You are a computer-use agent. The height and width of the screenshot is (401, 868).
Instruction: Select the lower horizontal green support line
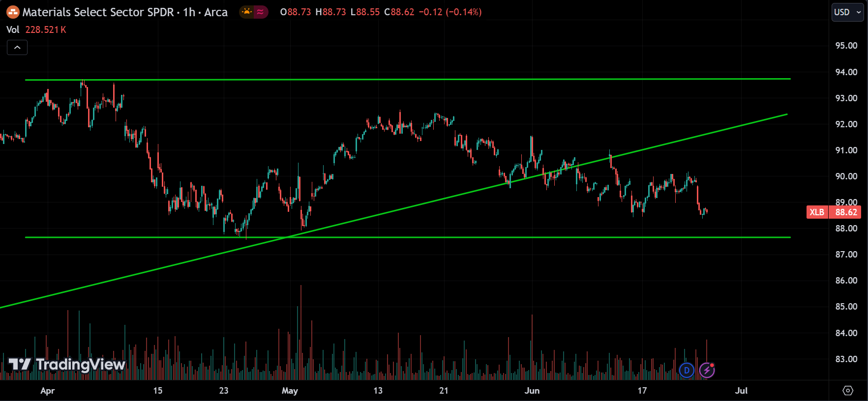click(408, 237)
